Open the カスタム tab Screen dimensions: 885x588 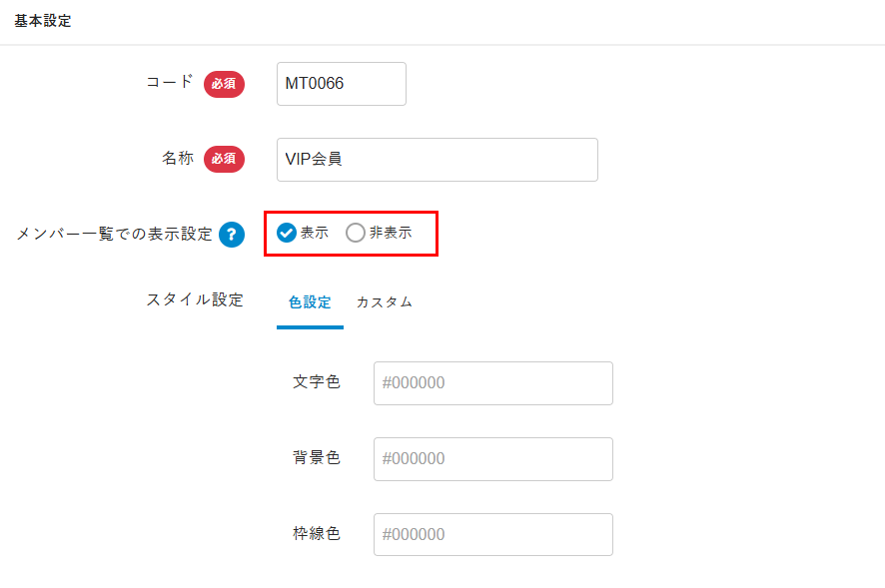tap(385, 302)
